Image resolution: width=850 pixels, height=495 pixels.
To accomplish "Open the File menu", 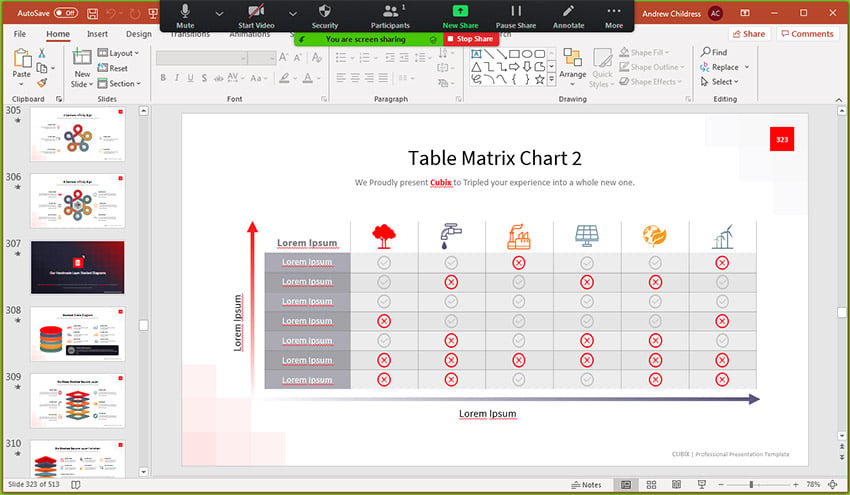I will coord(20,34).
